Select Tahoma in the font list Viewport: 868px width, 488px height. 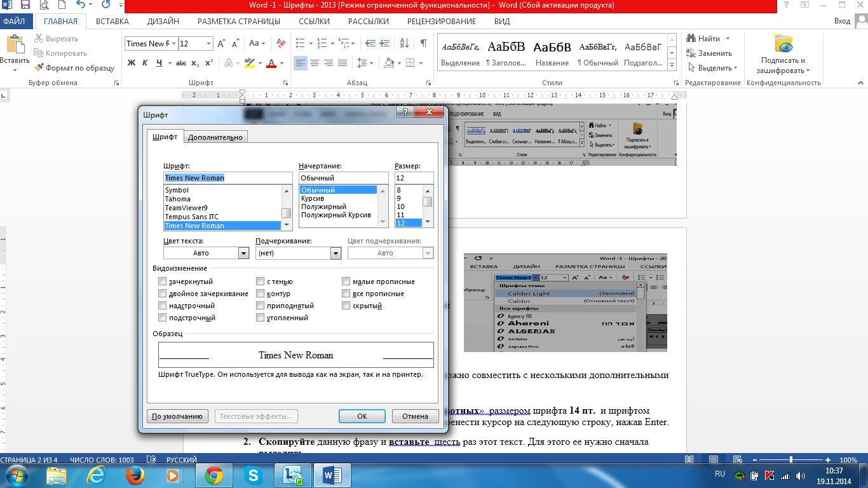click(222, 199)
